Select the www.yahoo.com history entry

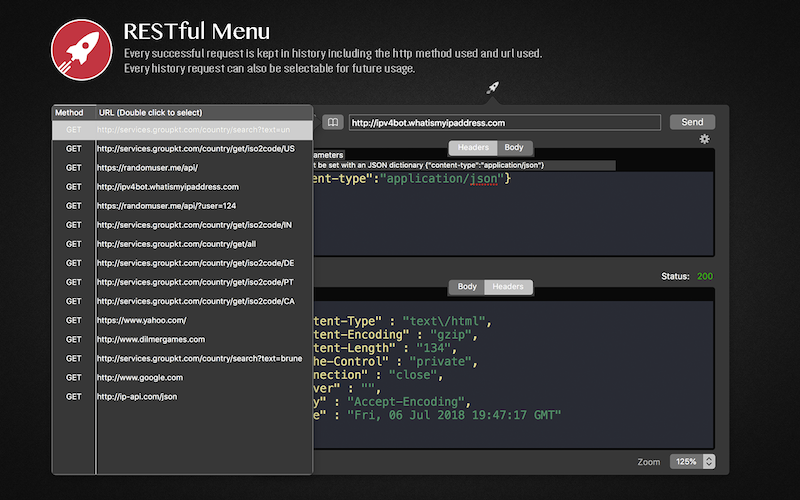point(142,320)
